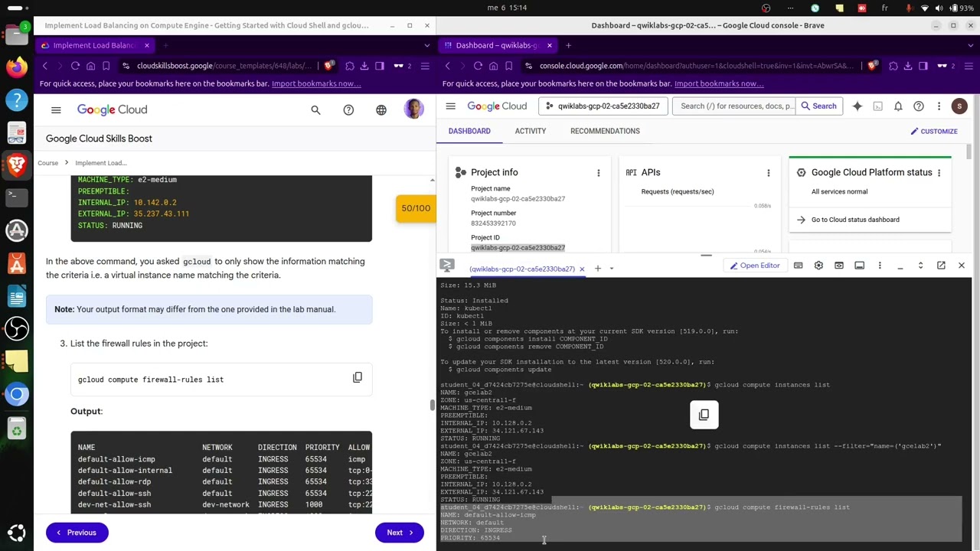
Task: Open the Brave main menu in the console window
Action: coord(969,66)
